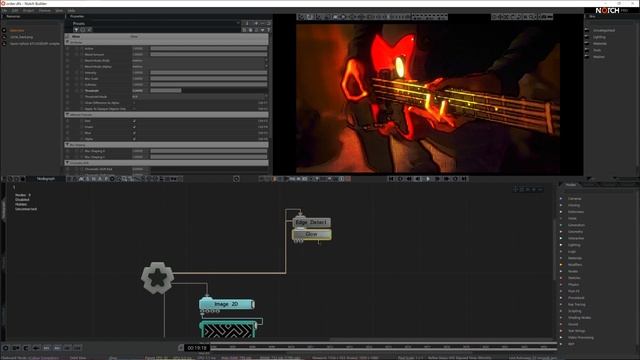Adjust the Blur Shaping X slider
The image size is (640, 360).
[x=209, y=151]
